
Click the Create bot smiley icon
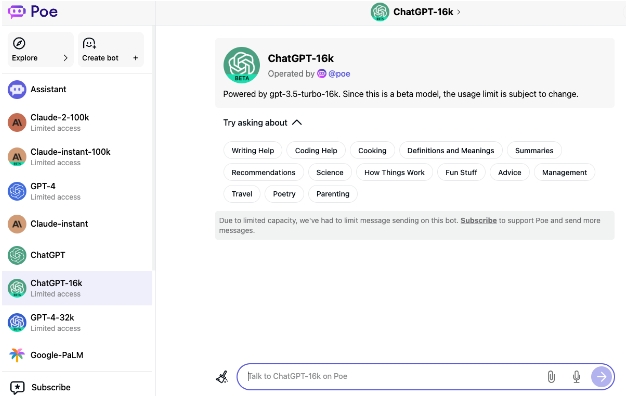click(x=89, y=43)
